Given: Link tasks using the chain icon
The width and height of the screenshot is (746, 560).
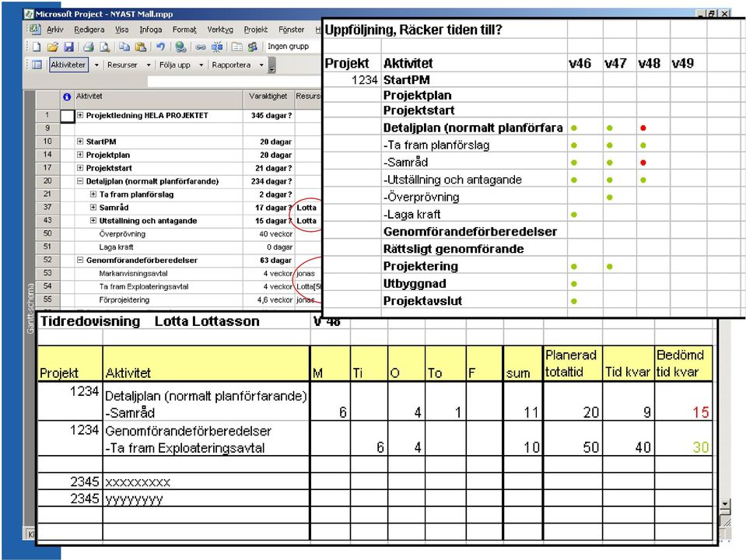Looking at the screenshot, I should click(x=201, y=47).
